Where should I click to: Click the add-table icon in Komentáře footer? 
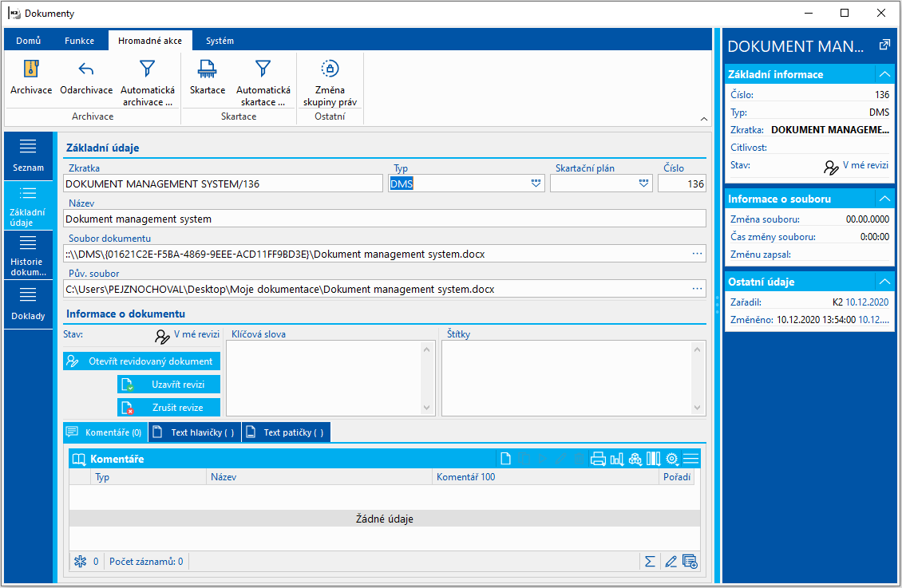point(690,562)
